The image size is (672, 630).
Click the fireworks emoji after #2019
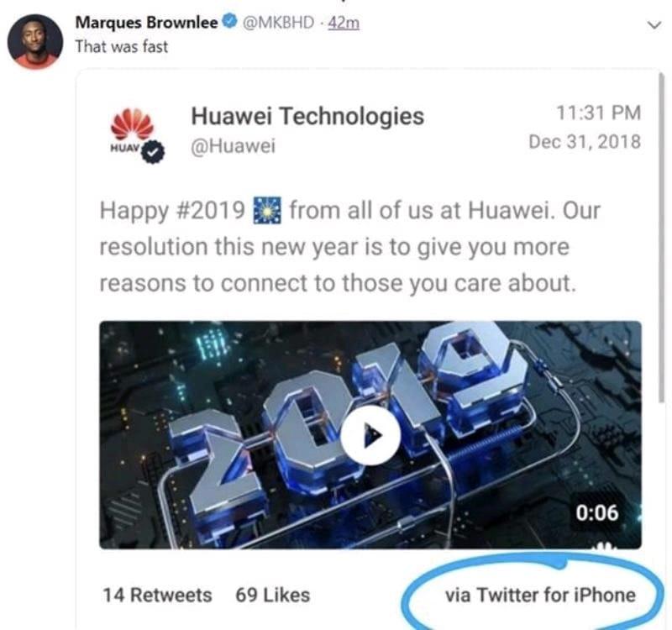pos(267,211)
